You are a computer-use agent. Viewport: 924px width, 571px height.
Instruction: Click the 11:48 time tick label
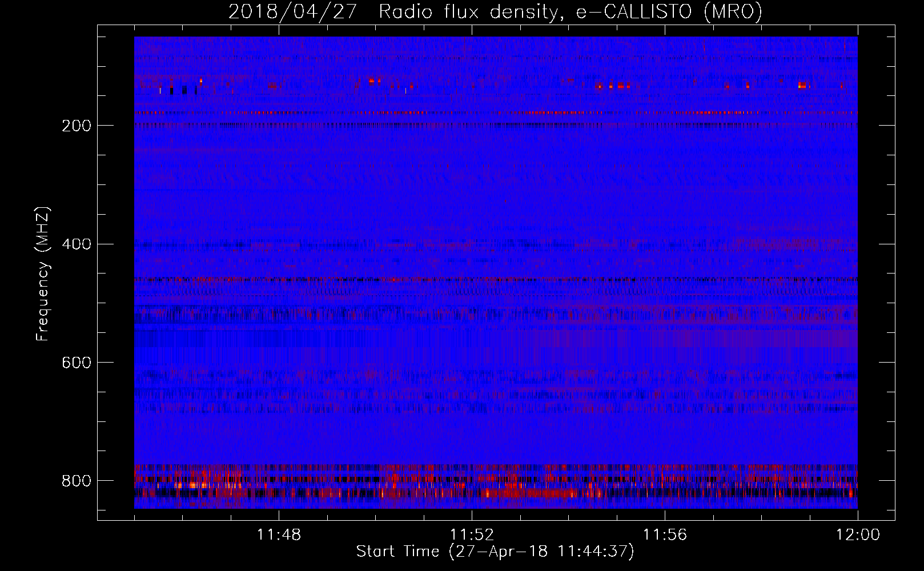pyautogui.click(x=279, y=535)
